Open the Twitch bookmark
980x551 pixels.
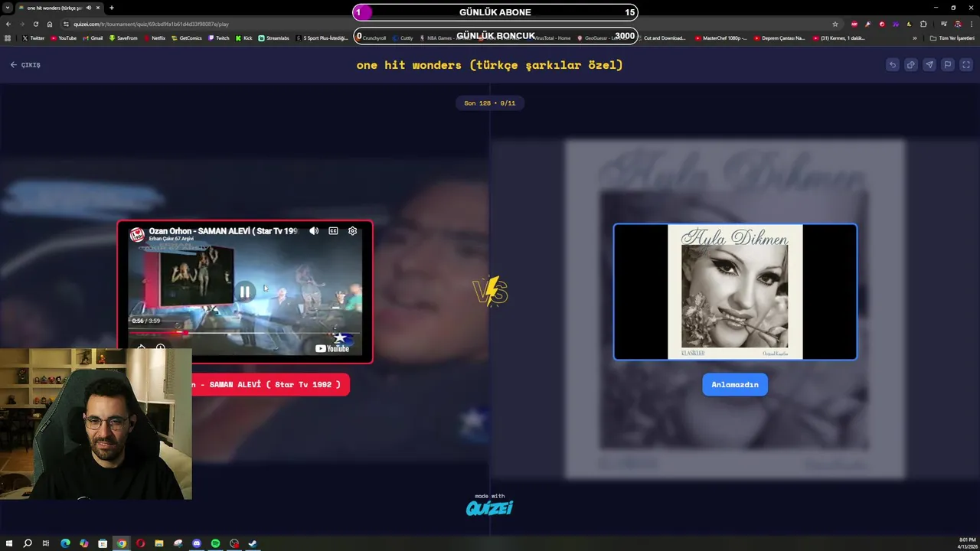pos(218,37)
